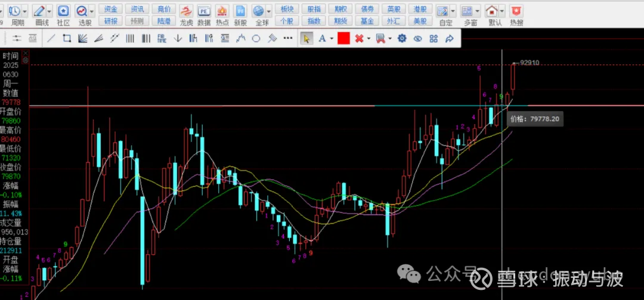Activate the arrow pointer selection mode
This screenshot has width=644, height=300.
(x=306, y=38)
